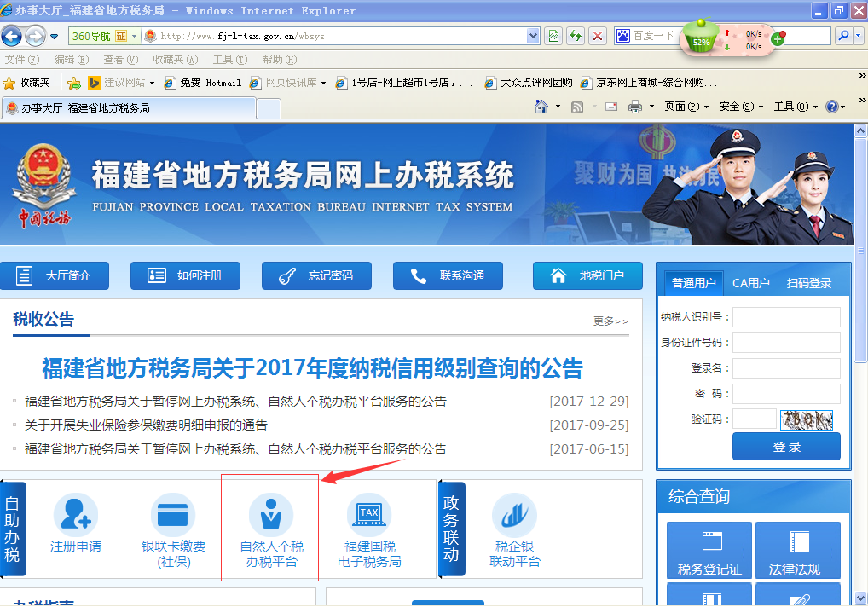Go back with the browser Back arrow
The height and width of the screenshot is (607, 868).
[12, 37]
